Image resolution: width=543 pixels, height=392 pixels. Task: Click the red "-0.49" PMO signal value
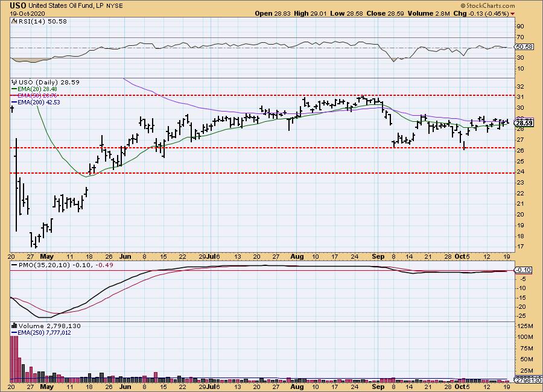point(103,265)
